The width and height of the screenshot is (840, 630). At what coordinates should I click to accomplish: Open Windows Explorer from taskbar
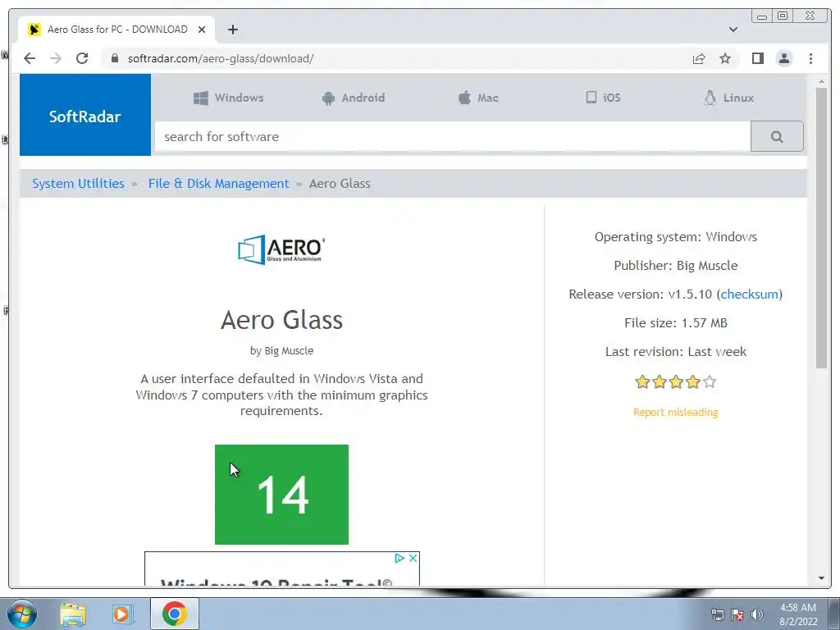point(73,614)
